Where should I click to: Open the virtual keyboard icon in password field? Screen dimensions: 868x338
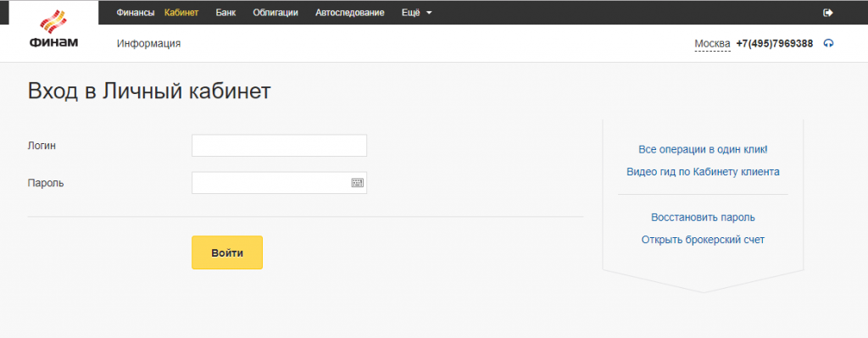pos(357,182)
